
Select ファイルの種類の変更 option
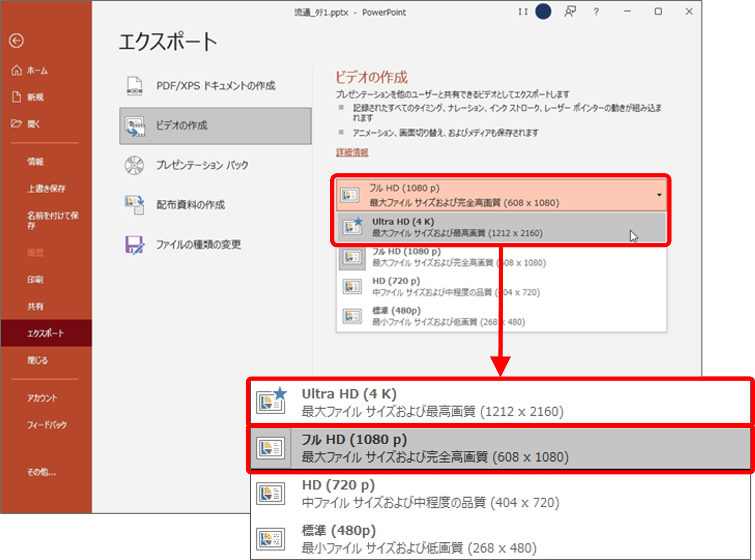[x=215, y=244]
